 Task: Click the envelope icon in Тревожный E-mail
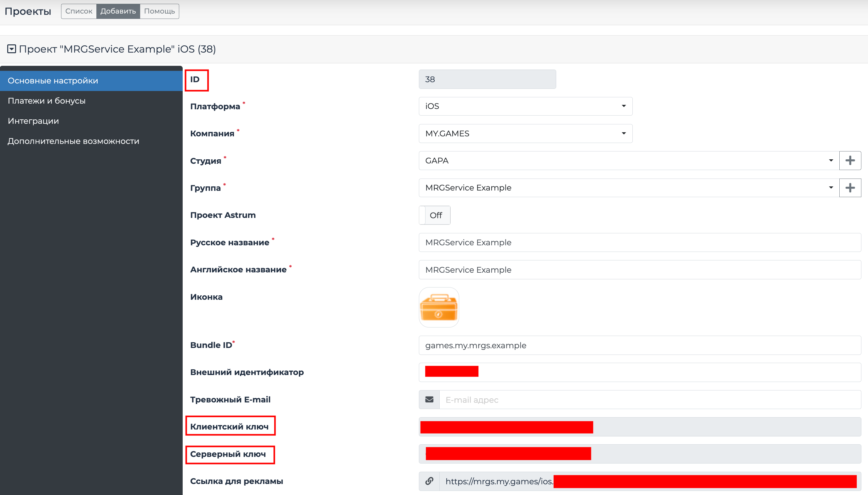click(429, 400)
